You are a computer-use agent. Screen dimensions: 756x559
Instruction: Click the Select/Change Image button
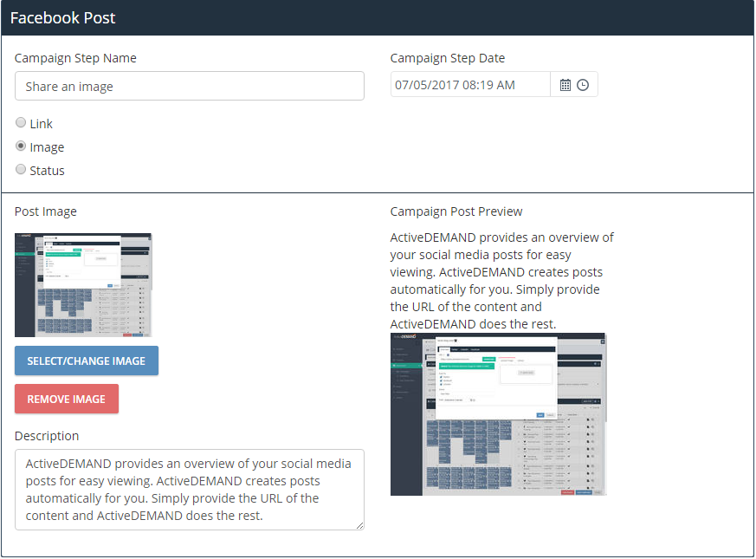87,361
